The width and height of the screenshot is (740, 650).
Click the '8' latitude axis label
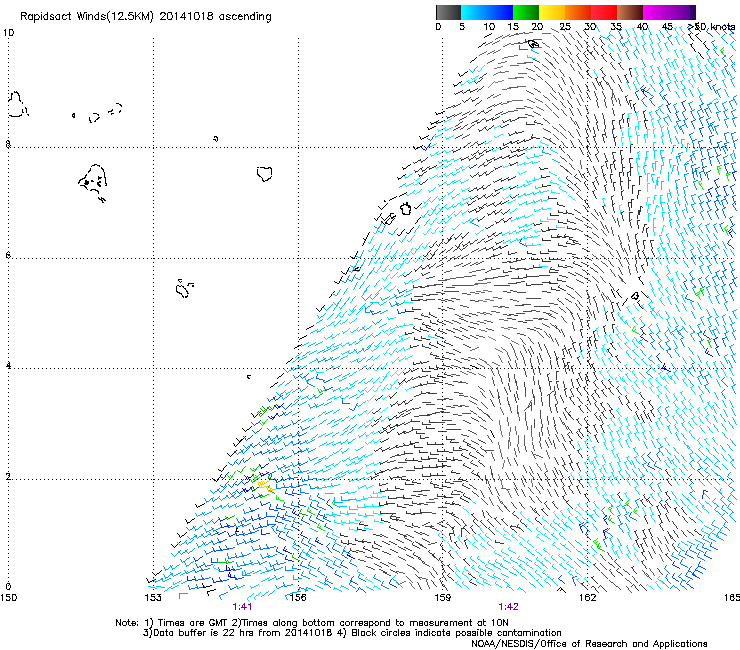point(8,144)
